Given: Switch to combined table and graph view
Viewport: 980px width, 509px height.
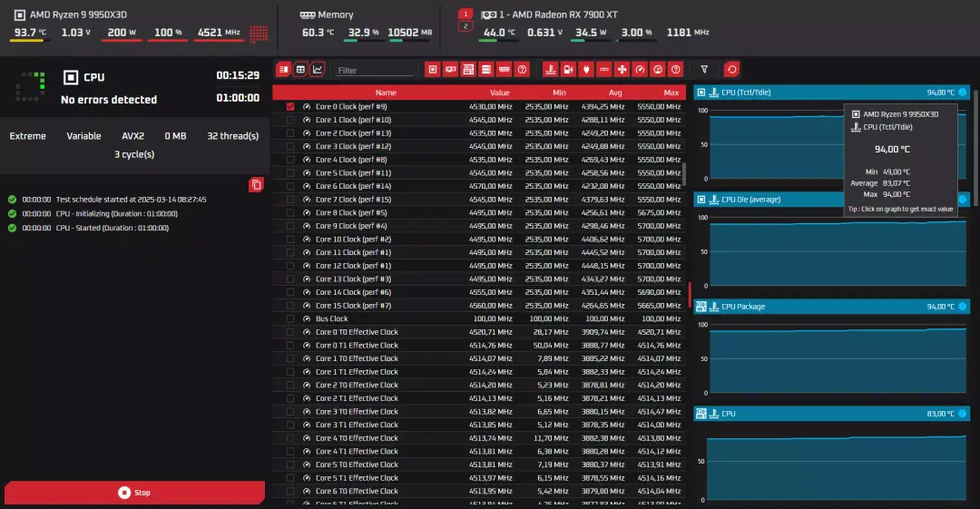Looking at the screenshot, I should click(284, 69).
